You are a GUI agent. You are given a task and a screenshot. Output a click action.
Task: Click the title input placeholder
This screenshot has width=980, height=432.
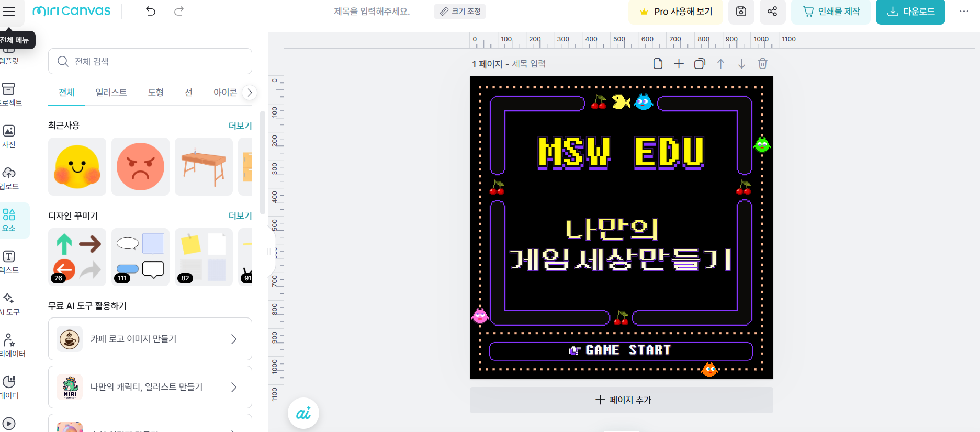point(372,11)
